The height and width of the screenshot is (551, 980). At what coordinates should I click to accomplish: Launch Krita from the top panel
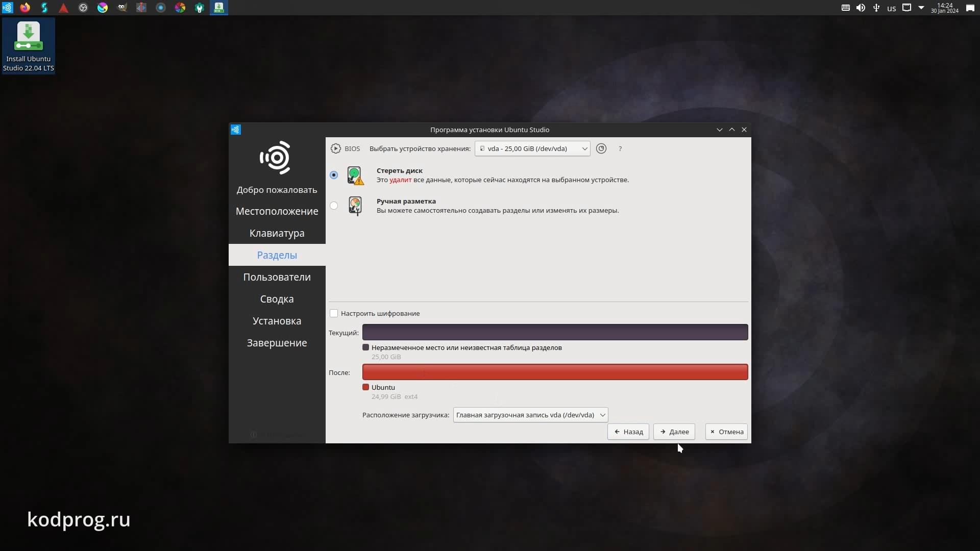tap(103, 8)
